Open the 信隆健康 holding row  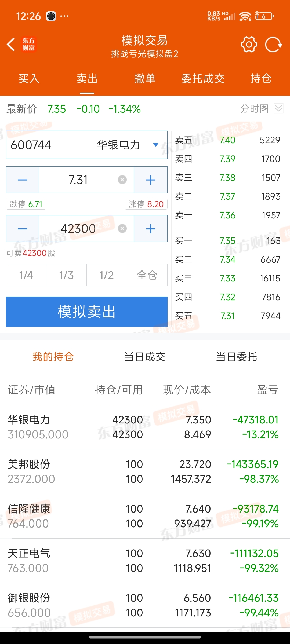[x=145, y=516]
